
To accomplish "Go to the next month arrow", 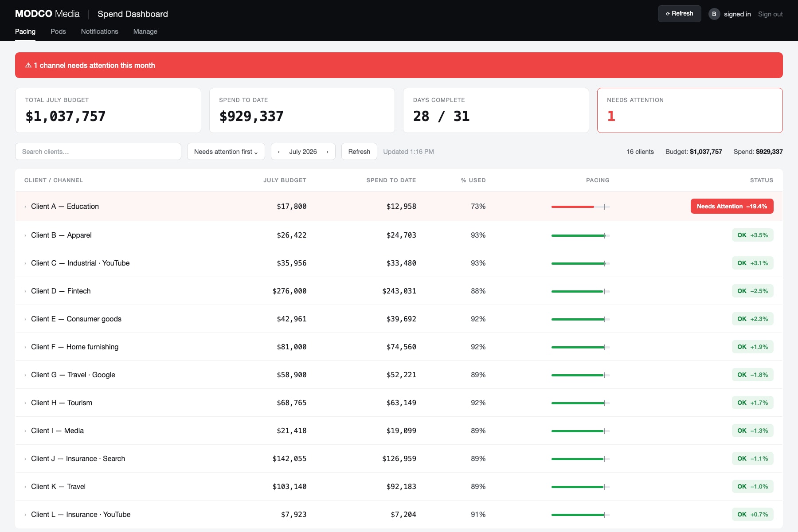I will [328, 152].
